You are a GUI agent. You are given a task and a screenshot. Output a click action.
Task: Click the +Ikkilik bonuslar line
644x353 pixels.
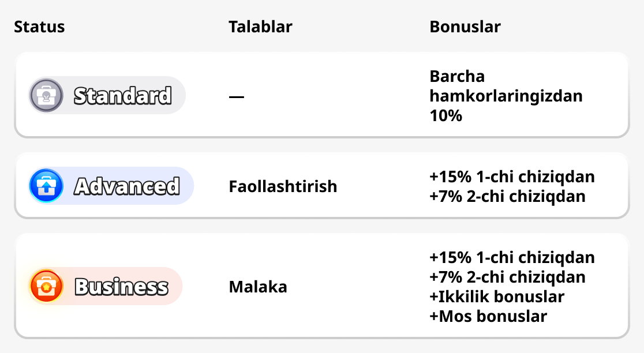[x=497, y=296]
